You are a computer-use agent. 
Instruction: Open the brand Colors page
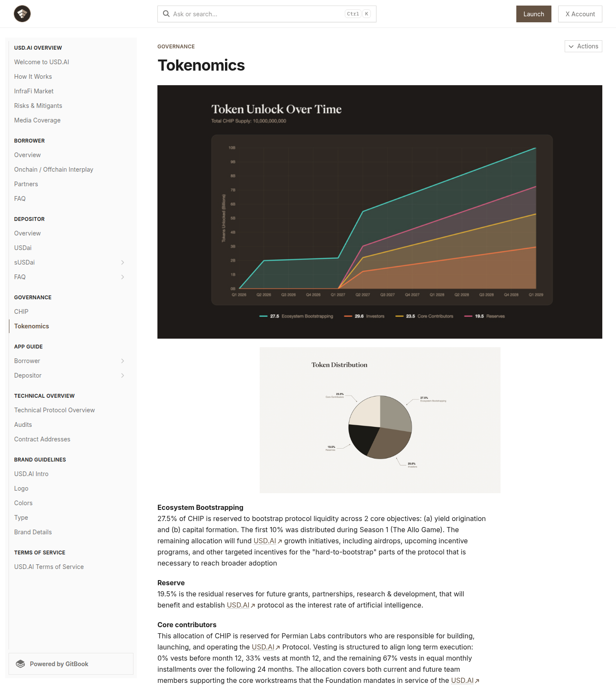click(24, 503)
